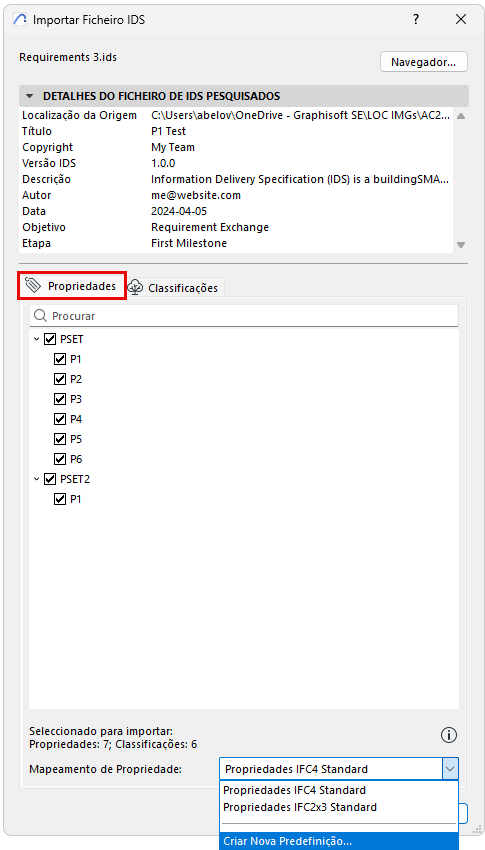Select the Versão IDS value 1.0.0
This screenshot has width=485, height=850.
click(163, 163)
